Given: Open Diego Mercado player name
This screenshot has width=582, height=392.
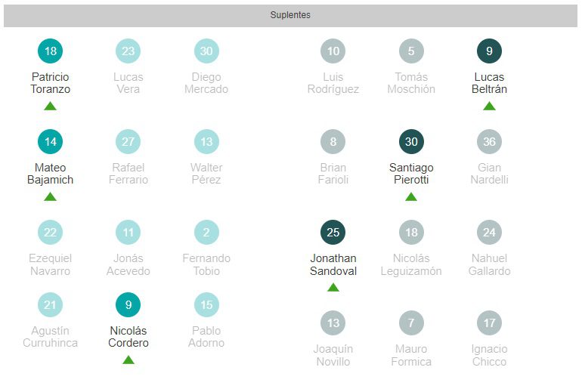Looking at the screenshot, I should point(206,83).
